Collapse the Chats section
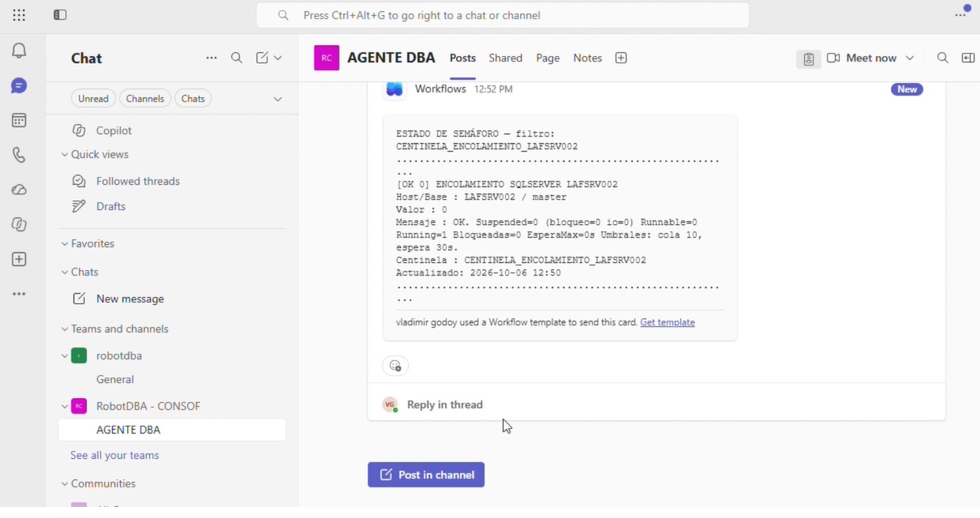 (65, 273)
